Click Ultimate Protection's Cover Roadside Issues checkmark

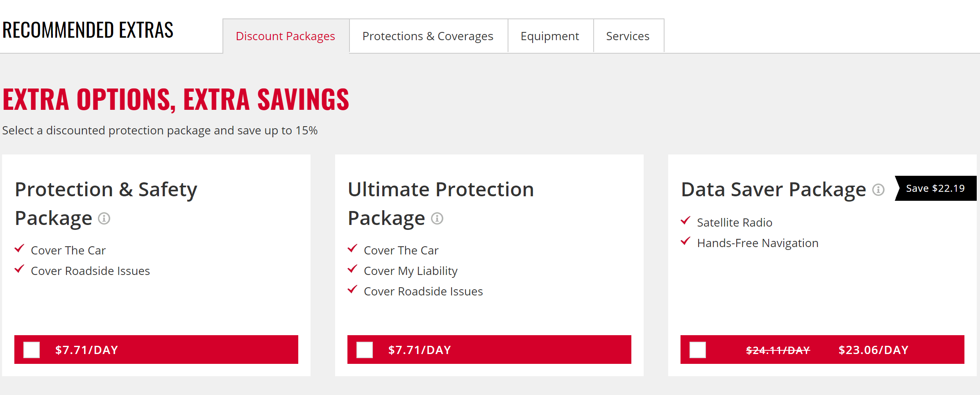click(352, 290)
